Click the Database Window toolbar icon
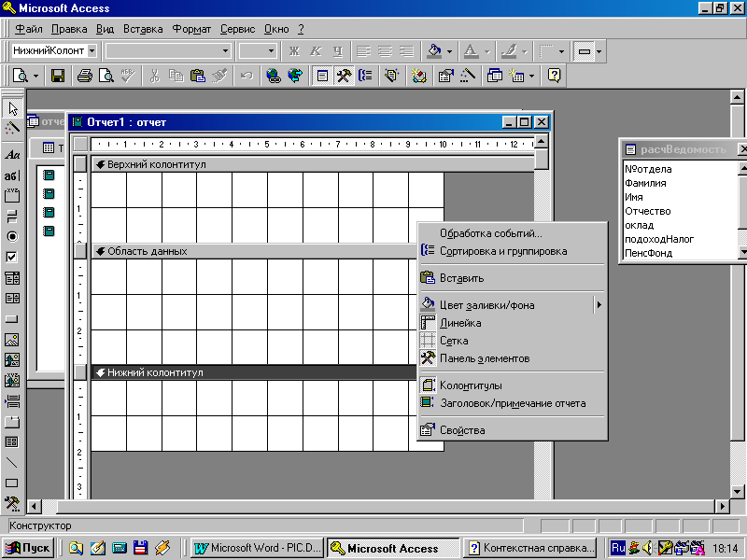This screenshot has width=747, height=560. pyautogui.click(x=495, y=76)
